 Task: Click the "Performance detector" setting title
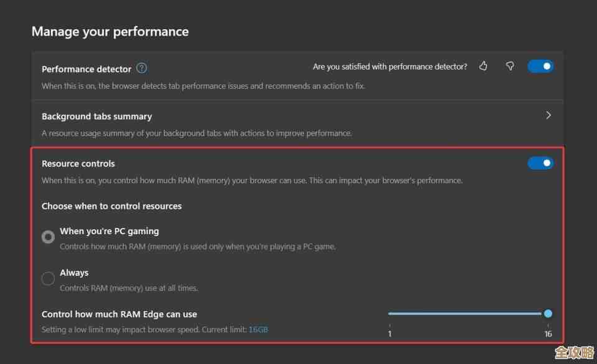click(x=86, y=69)
